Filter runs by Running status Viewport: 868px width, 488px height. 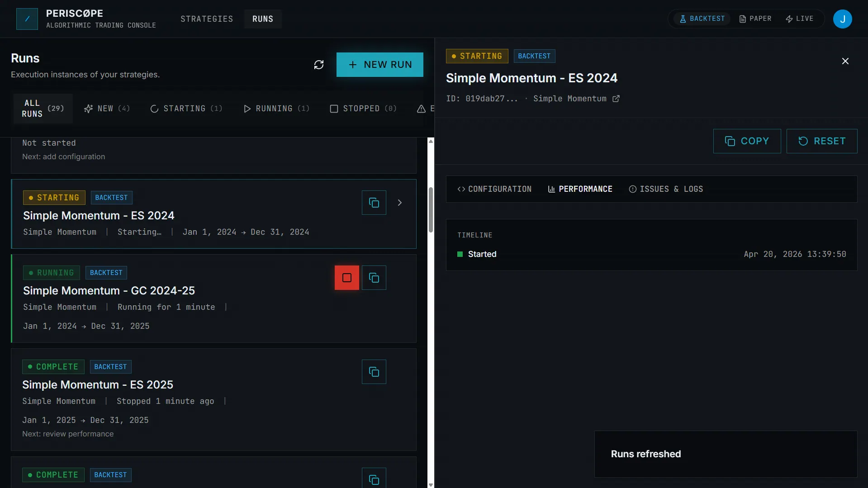pos(276,109)
